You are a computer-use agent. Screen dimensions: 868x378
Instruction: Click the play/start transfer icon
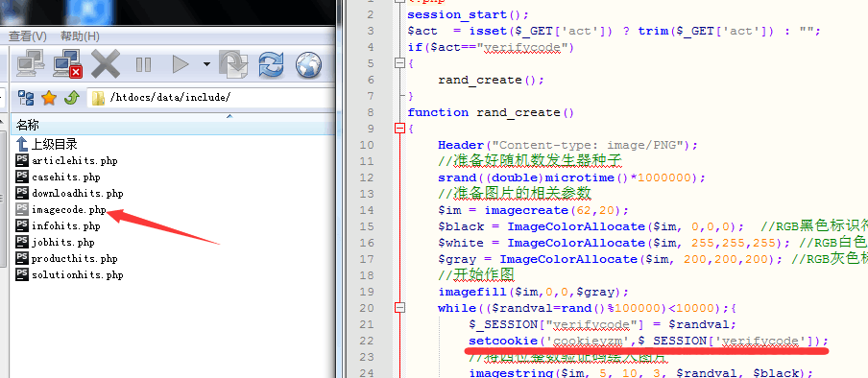pyautogui.click(x=181, y=64)
